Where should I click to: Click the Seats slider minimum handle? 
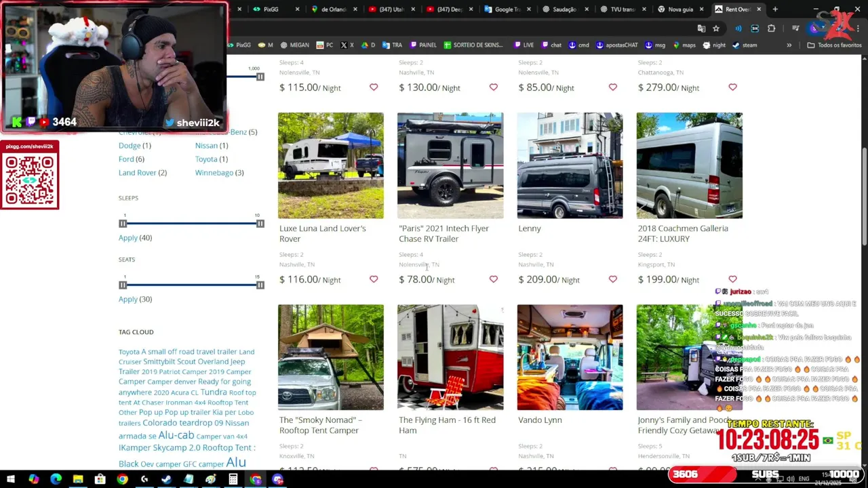click(x=123, y=285)
